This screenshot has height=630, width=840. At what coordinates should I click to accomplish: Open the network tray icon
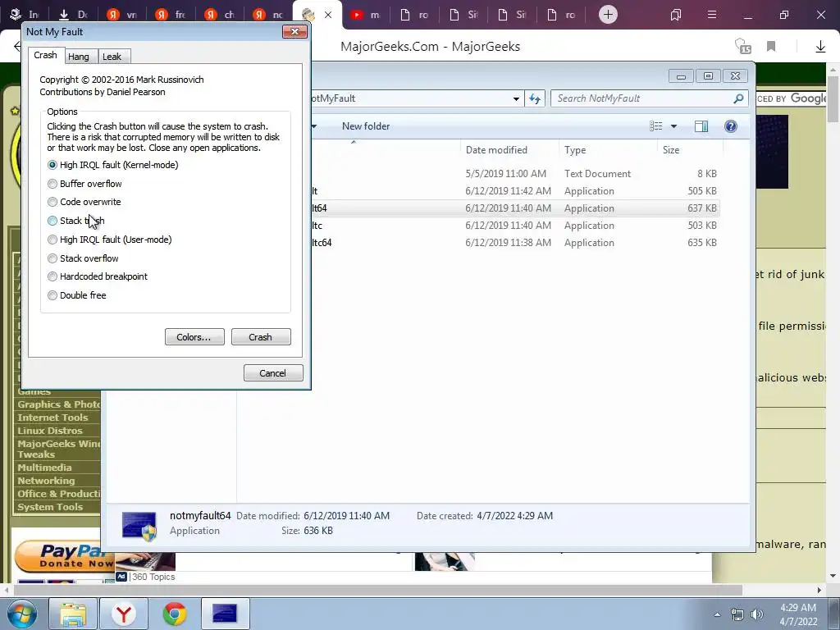[737, 614]
